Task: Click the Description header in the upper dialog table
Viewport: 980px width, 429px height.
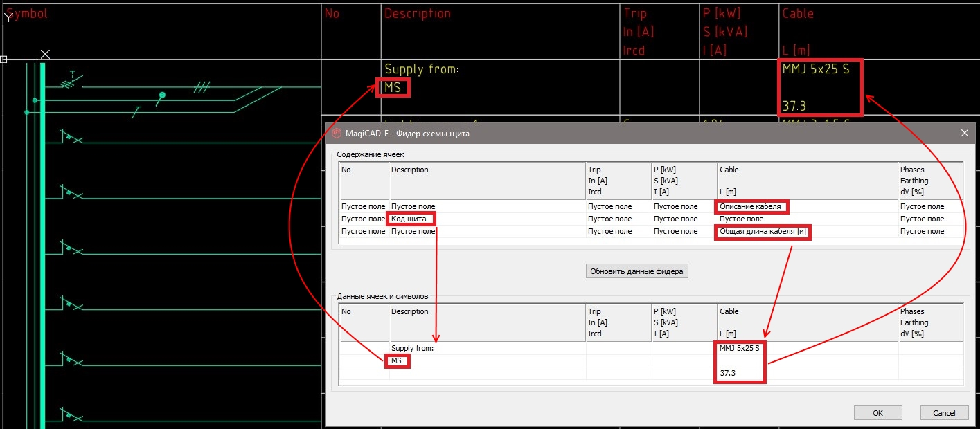Action: [410, 170]
